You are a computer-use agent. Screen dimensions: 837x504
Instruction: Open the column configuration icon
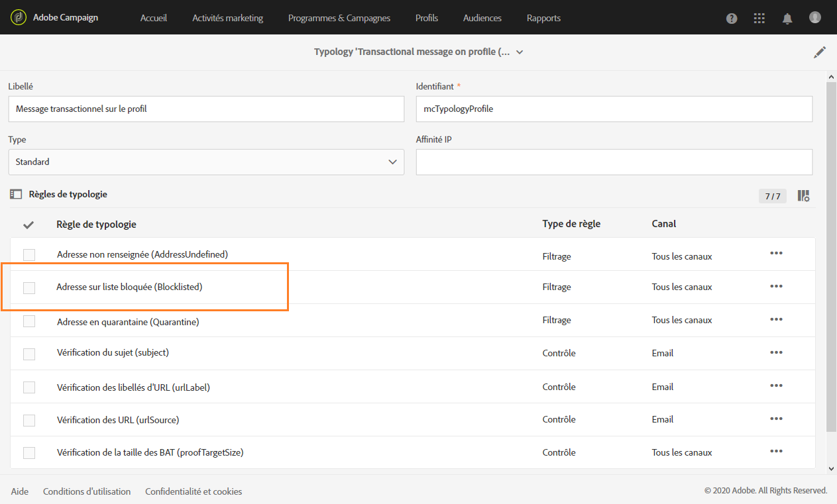(x=803, y=195)
